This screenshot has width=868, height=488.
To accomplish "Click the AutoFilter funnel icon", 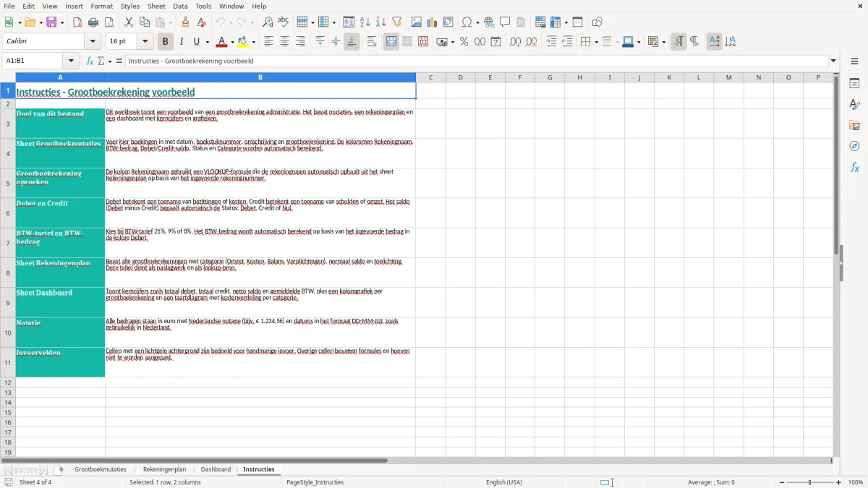I will pyautogui.click(x=397, y=22).
